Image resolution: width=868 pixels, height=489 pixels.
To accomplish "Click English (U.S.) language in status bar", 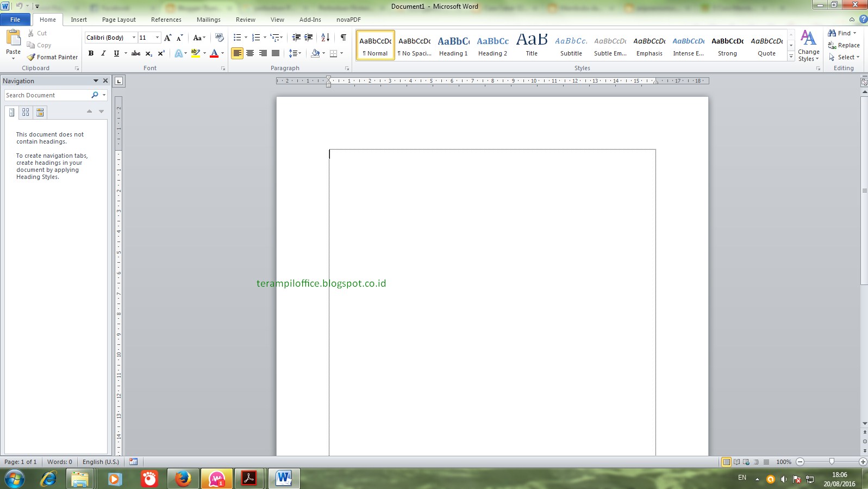I will [x=101, y=462].
